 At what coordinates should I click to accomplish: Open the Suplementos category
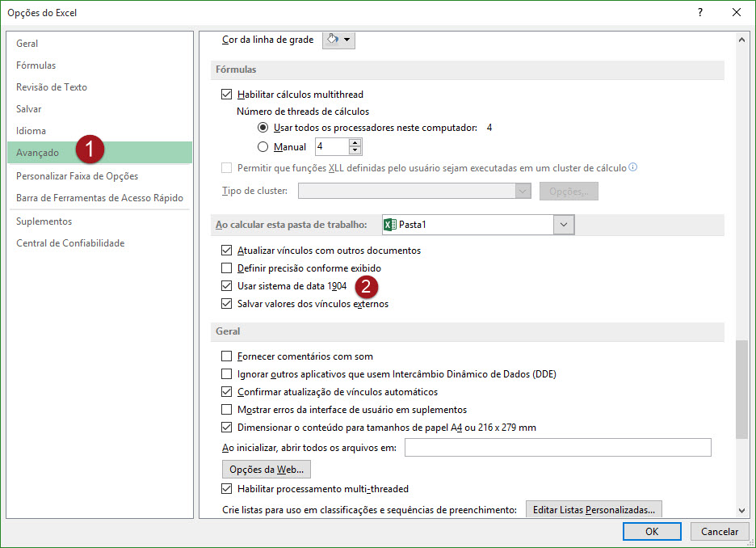click(100, 221)
